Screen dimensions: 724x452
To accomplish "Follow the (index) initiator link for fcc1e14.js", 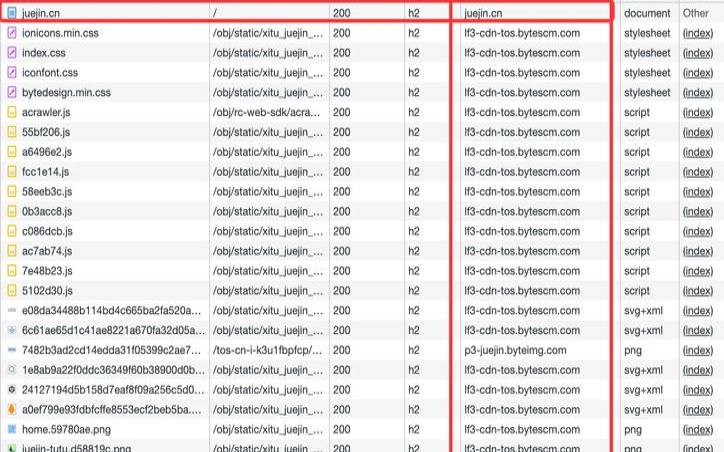I will tap(697, 171).
